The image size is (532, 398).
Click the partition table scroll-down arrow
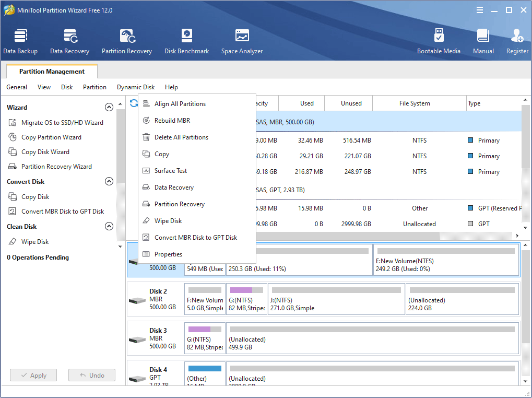(x=525, y=228)
